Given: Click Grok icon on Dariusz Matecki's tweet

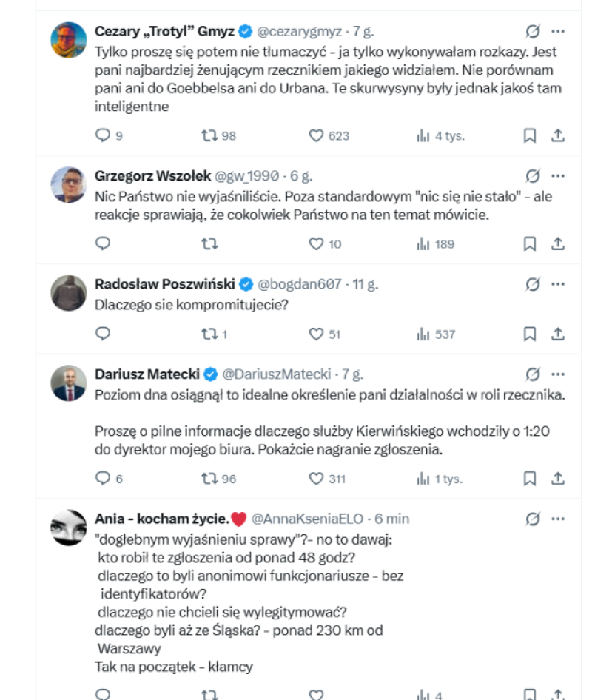Looking at the screenshot, I should pos(533,374).
